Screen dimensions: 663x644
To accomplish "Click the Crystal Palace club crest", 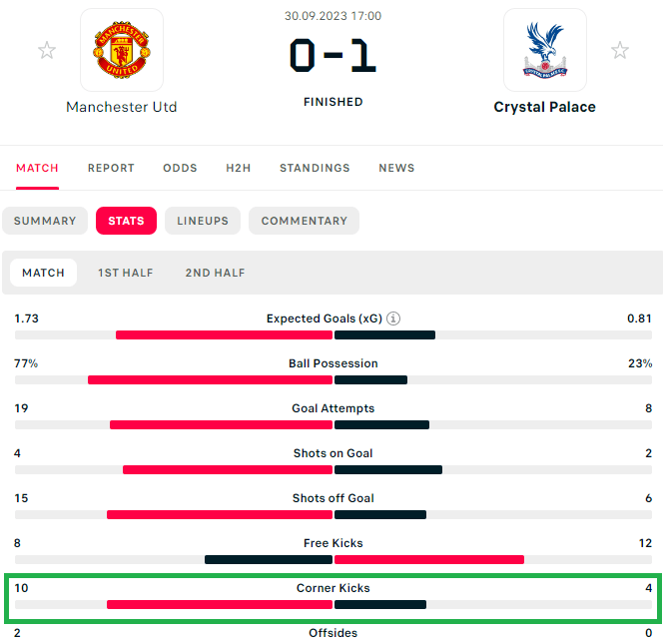I will [x=544, y=51].
